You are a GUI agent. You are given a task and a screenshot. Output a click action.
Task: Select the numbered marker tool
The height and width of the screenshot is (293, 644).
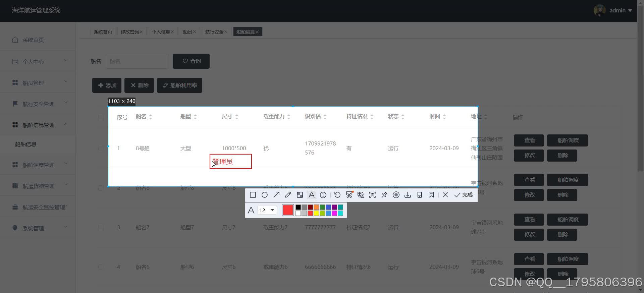pos(323,195)
